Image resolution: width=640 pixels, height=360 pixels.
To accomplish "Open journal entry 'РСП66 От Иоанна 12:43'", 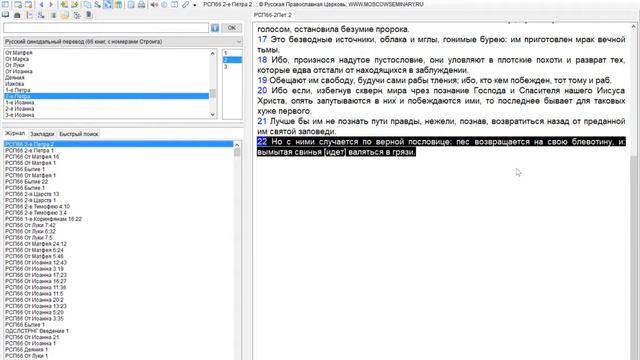I will click(36, 262).
